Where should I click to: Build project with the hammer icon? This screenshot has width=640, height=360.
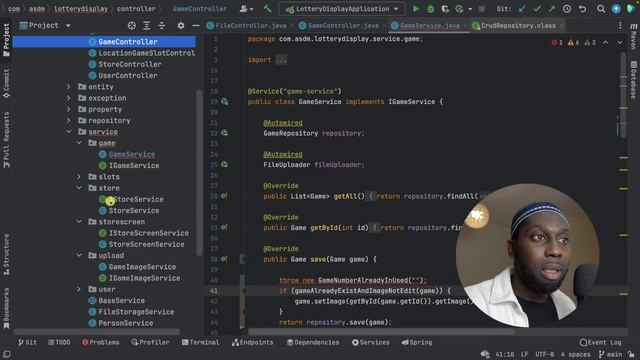click(x=267, y=9)
